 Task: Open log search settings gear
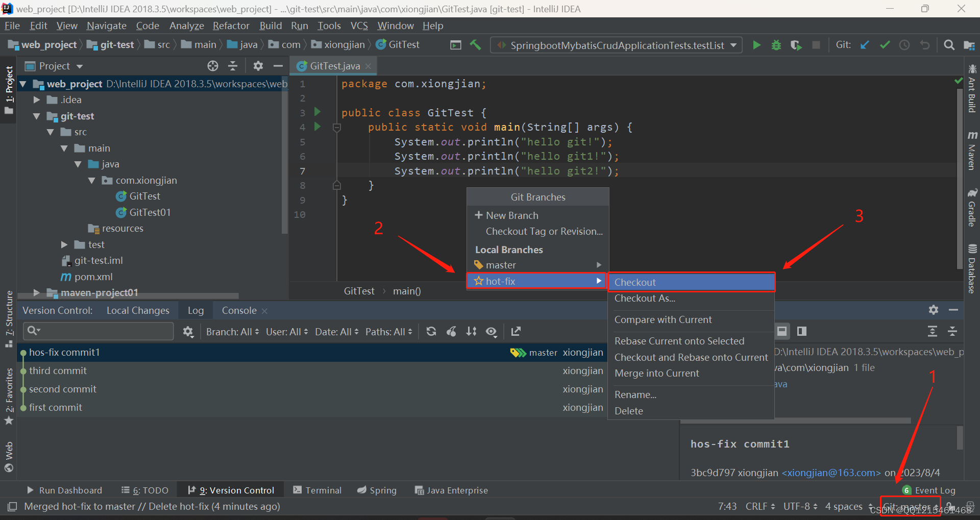(x=188, y=332)
